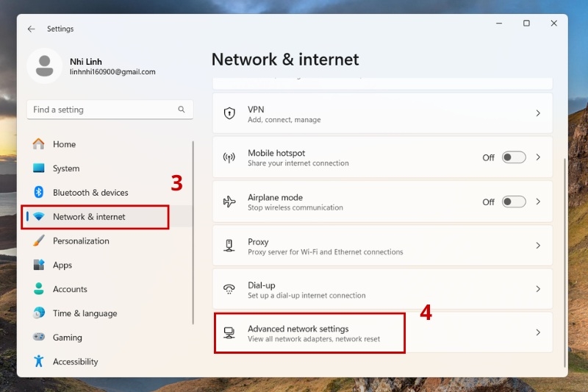Expand the Advanced network settings chevron
Screen dimensions: 588x392
point(538,332)
